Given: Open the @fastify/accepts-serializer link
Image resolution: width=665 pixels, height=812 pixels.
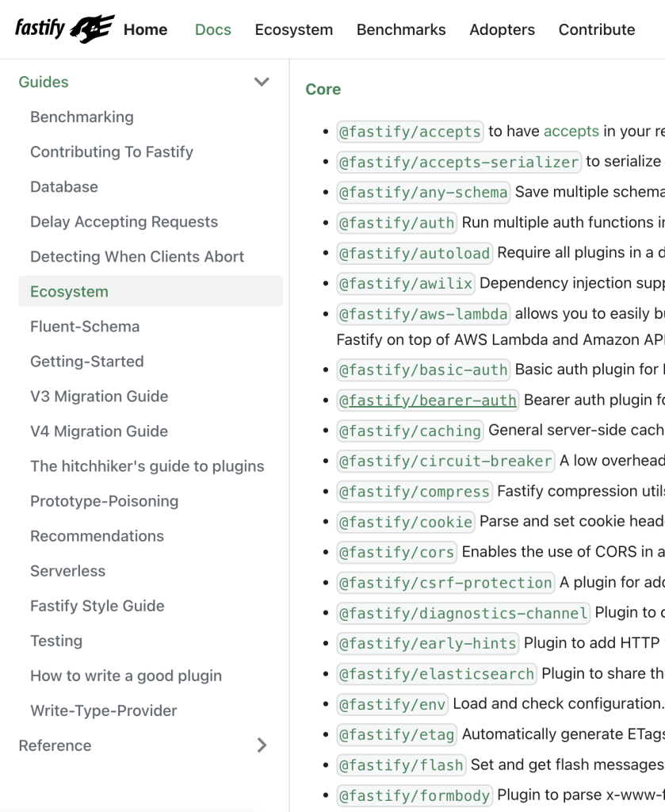Looking at the screenshot, I should click(x=459, y=162).
